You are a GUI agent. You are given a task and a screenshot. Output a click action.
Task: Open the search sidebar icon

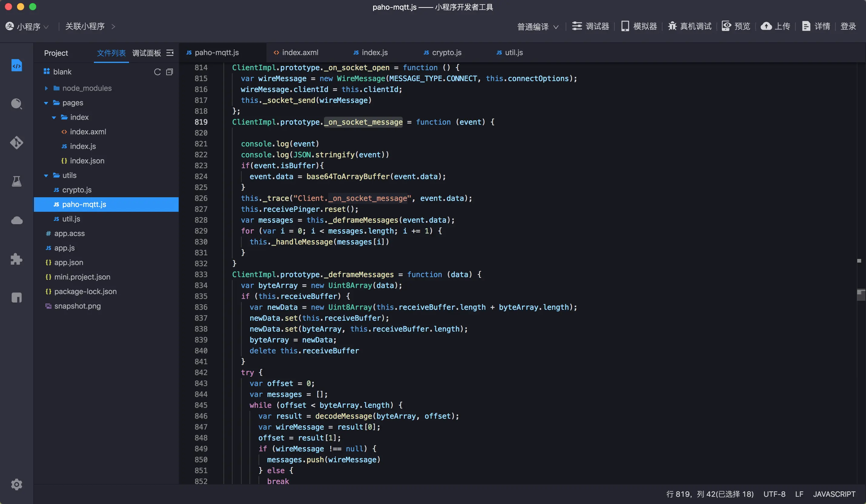(x=16, y=104)
